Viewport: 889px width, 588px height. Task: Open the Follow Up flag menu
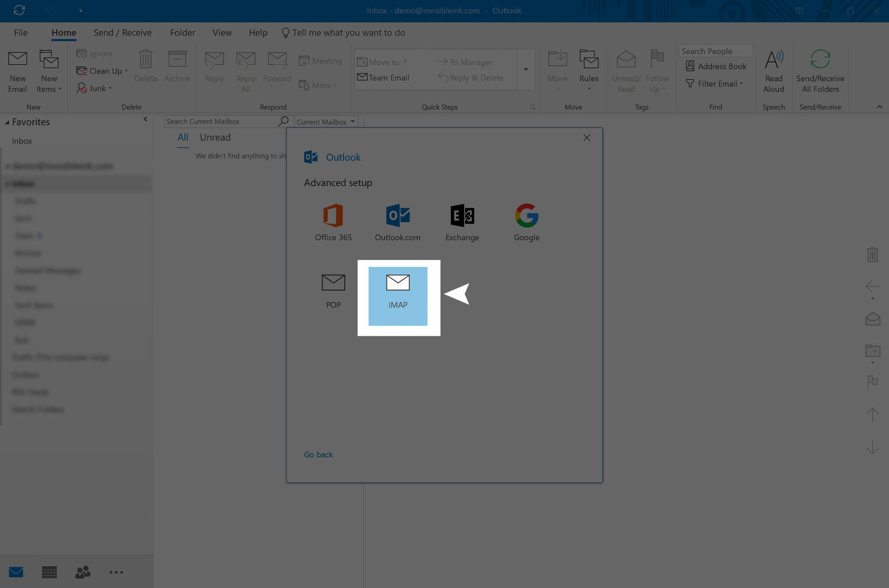coord(657,72)
